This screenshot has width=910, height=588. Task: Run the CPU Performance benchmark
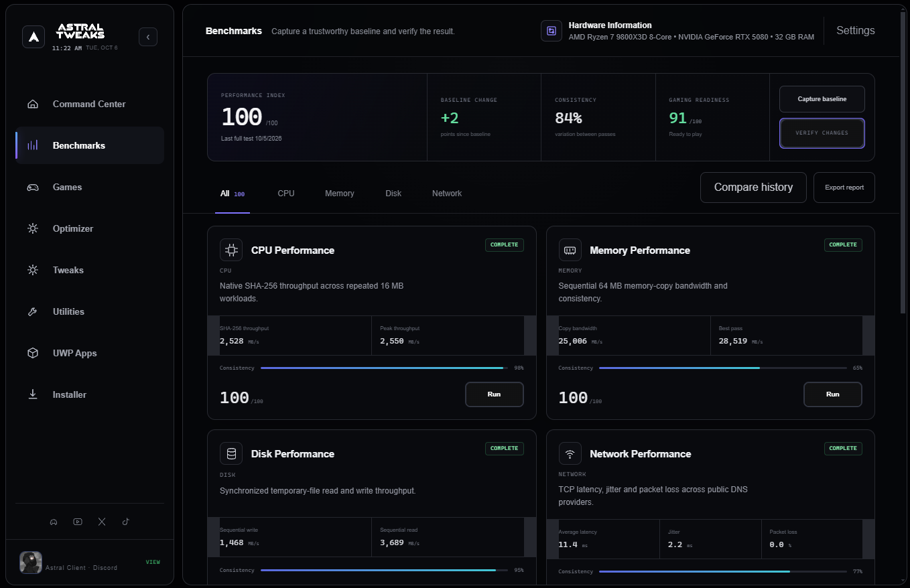[495, 394]
